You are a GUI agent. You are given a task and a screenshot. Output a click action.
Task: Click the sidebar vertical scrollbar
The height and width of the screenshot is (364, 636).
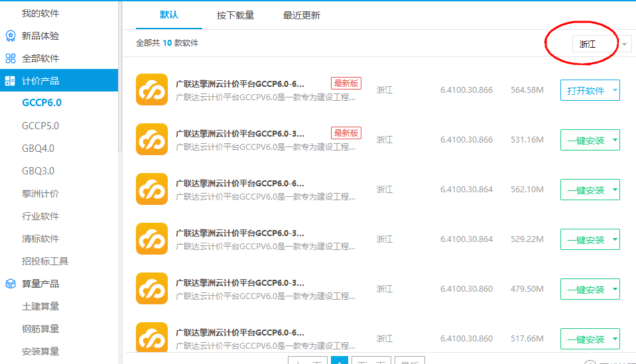[x=119, y=76]
